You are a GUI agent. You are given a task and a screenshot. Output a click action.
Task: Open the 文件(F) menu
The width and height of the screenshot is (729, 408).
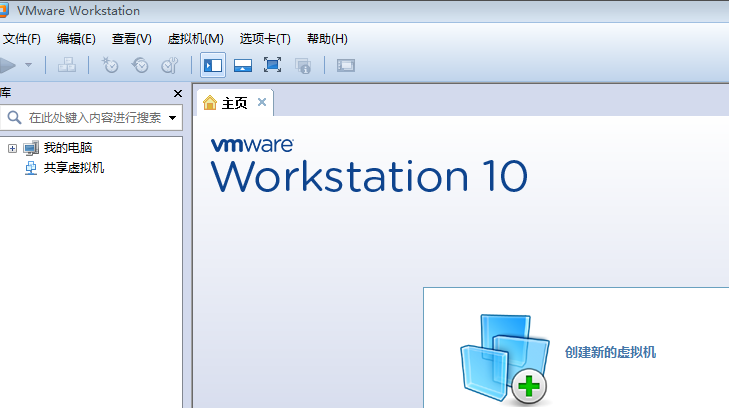21,39
